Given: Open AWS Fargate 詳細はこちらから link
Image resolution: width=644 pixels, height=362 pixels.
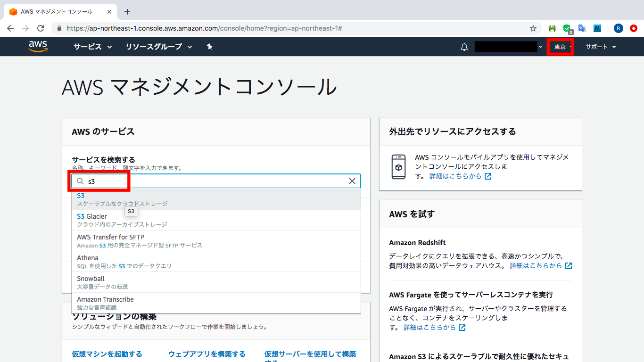Looking at the screenshot, I should pyautogui.click(x=435, y=327).
